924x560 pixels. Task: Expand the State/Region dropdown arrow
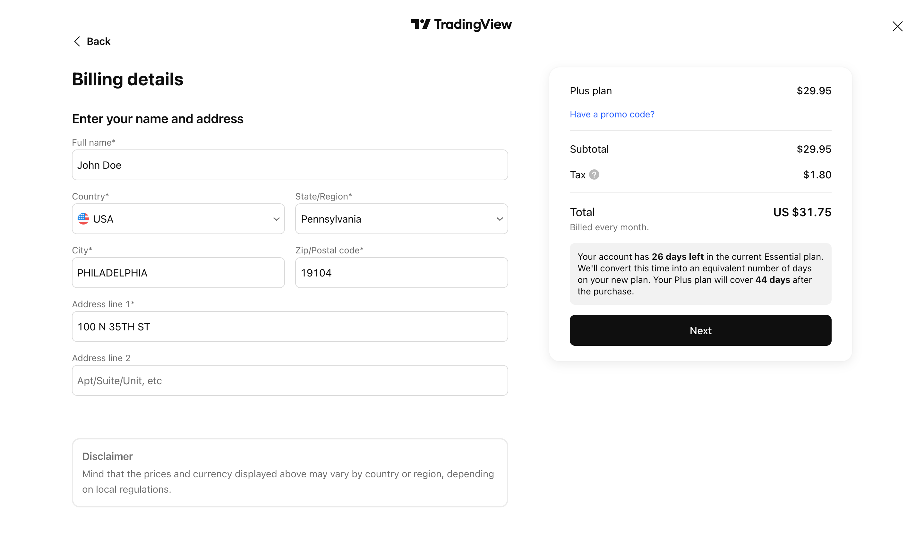(x=500, y=219)
